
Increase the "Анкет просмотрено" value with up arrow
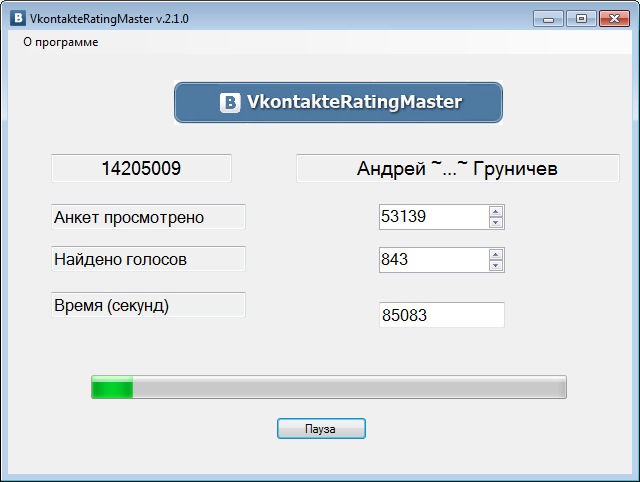pos(496,211)
